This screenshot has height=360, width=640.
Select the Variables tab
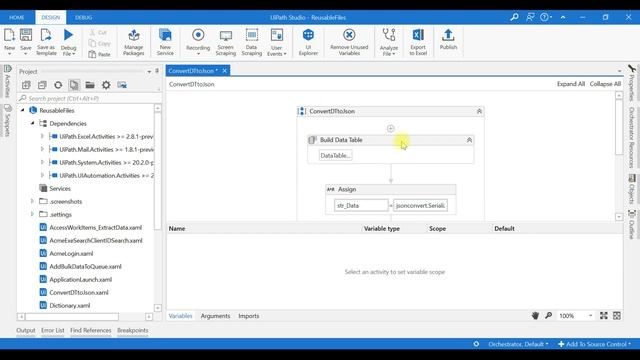tap(180, 316)
